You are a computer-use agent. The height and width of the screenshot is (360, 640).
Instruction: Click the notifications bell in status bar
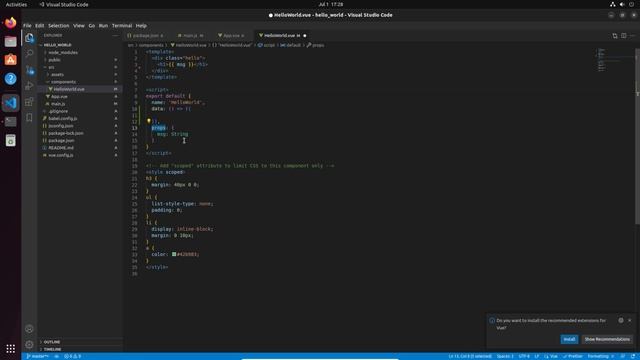coord(632,356)
